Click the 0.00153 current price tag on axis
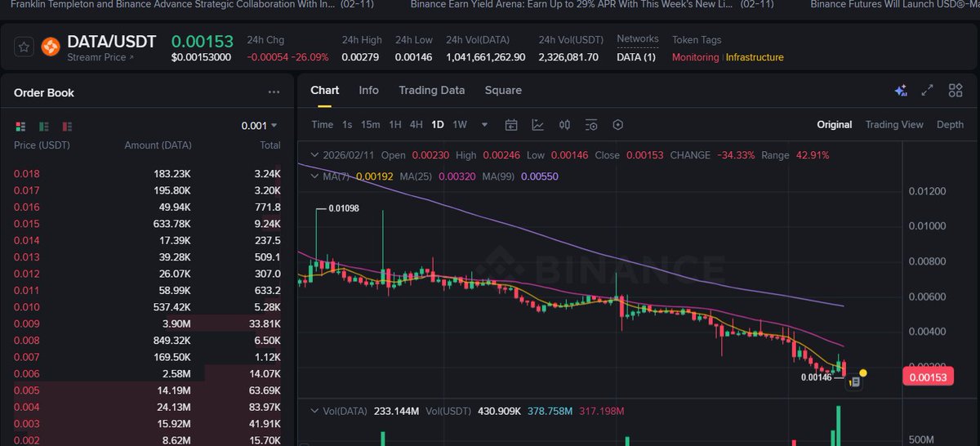The image size is (980, 446). pos(929,378)
